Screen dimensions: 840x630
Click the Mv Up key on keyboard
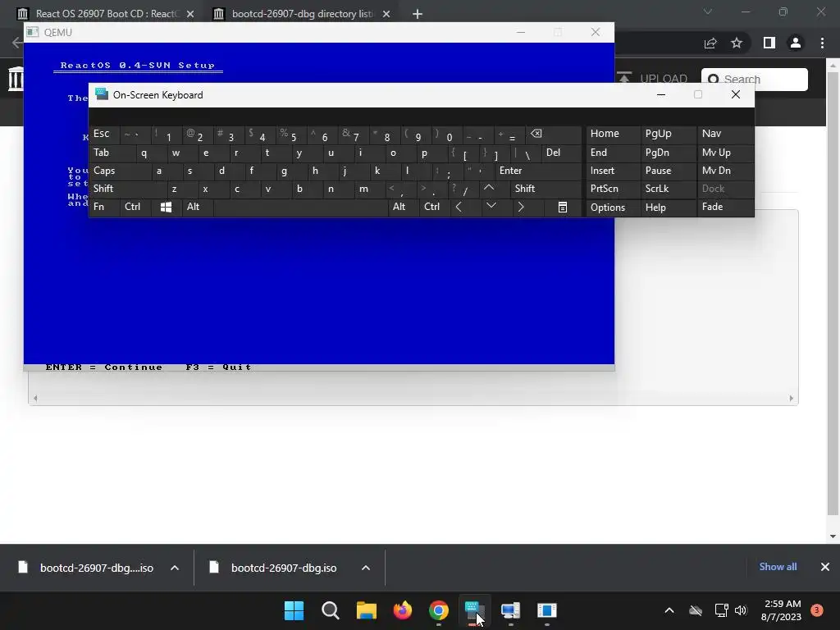[x=725, y=153]
